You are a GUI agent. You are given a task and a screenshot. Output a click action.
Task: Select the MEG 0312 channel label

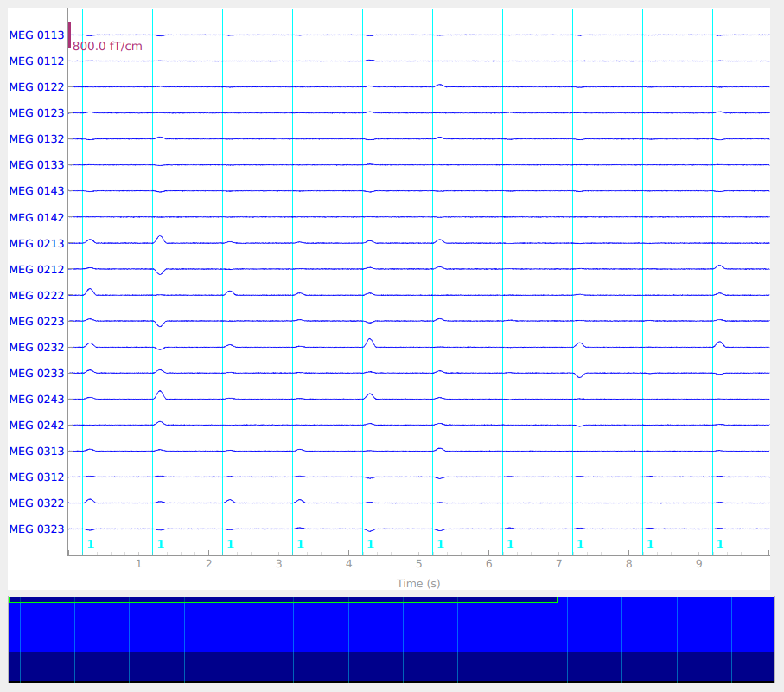(36, 477)
